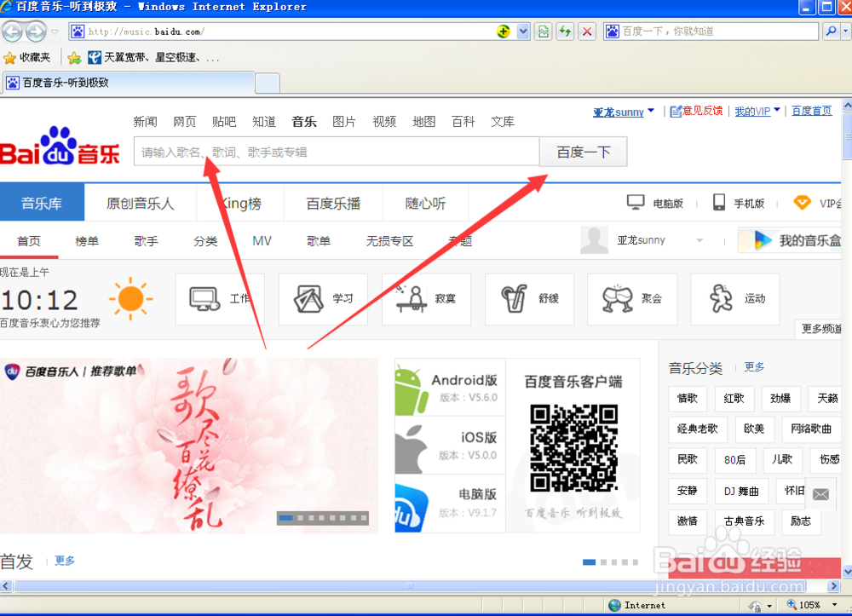The image size is (852, 616).
Task: Click the 电脑版 client download icon
Action: point(412,506)
